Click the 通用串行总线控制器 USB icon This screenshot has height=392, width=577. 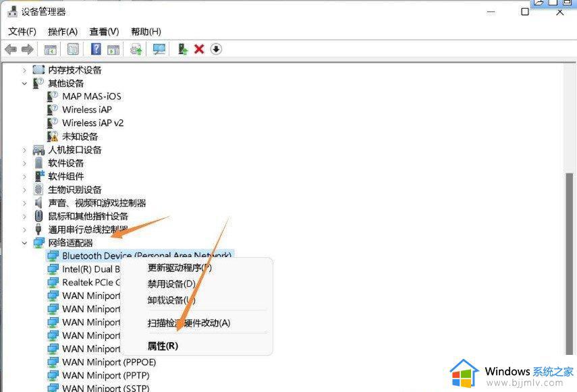pos(38,229)
